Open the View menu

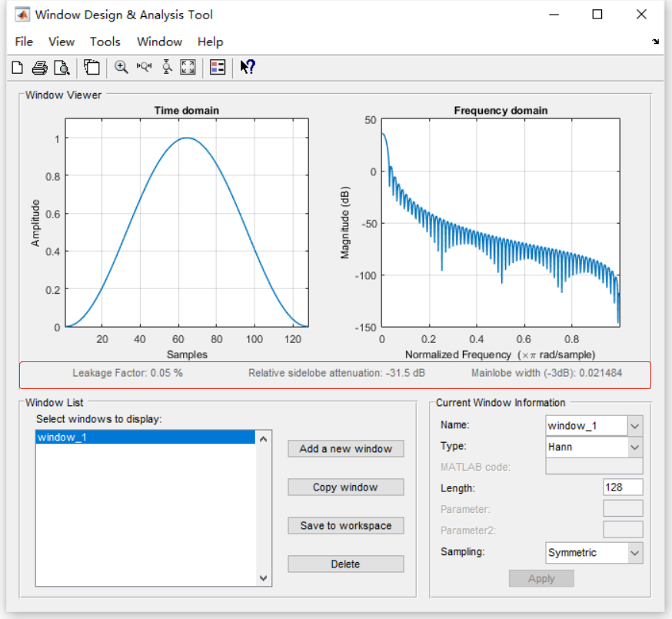[x=62, y=42]
